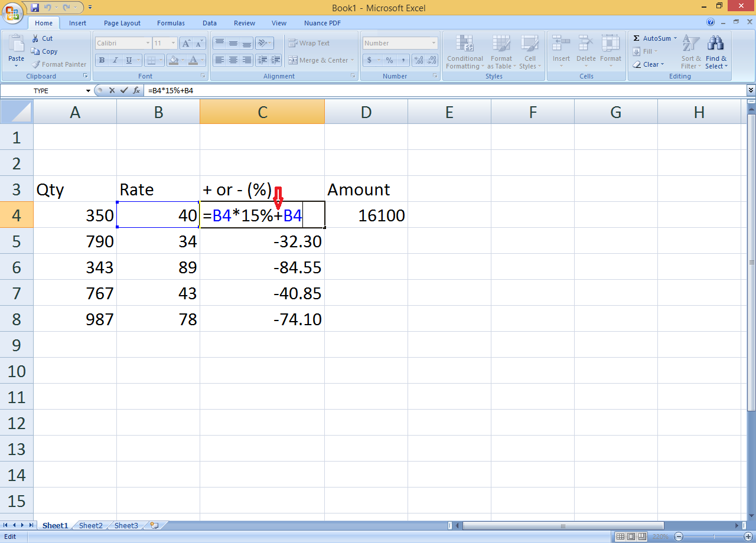
Task: Confirm the formula with the check mark
Action: point(123,90)
